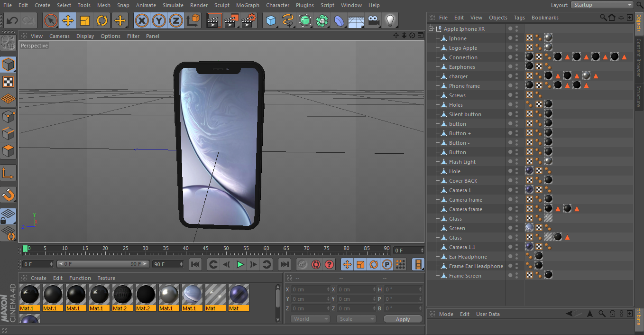
Task: Open the Cameras viewport menu
Action: [59, 36]
